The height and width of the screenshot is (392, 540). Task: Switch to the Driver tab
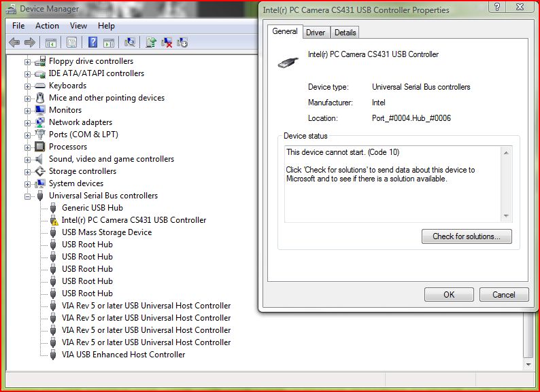316,33
